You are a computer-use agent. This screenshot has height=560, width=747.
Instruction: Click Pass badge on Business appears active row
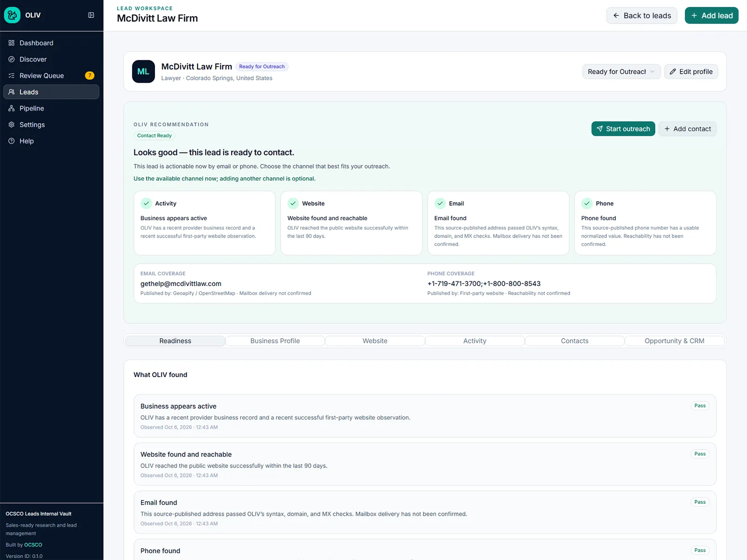click(x=700, y=406)
